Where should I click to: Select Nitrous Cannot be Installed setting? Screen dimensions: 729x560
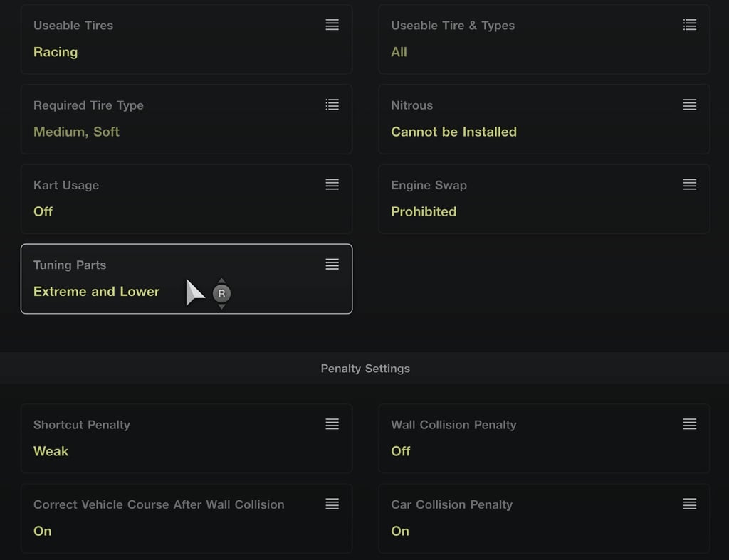(453, 132)
